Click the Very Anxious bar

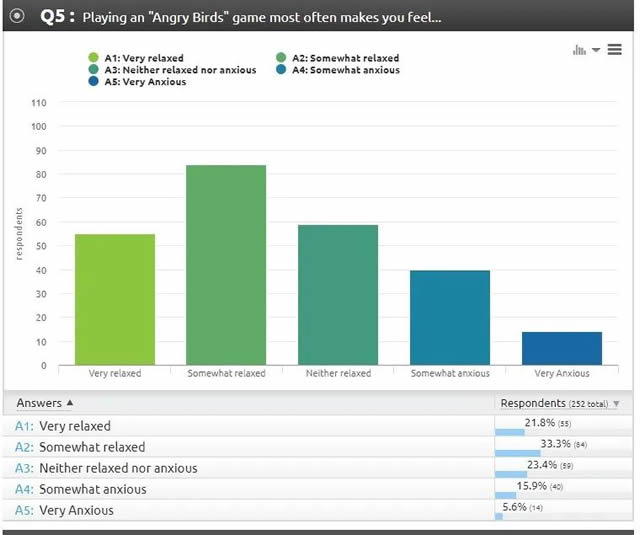point(561,349)
